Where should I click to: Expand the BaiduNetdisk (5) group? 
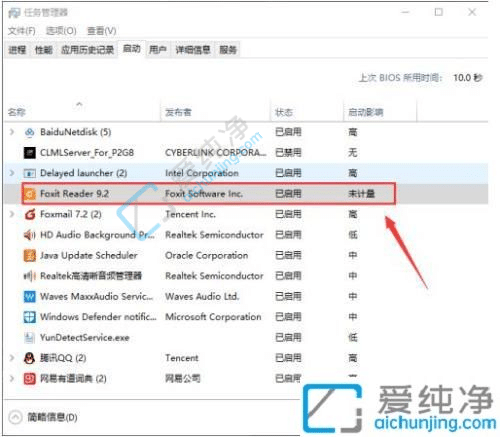point(12,132)
